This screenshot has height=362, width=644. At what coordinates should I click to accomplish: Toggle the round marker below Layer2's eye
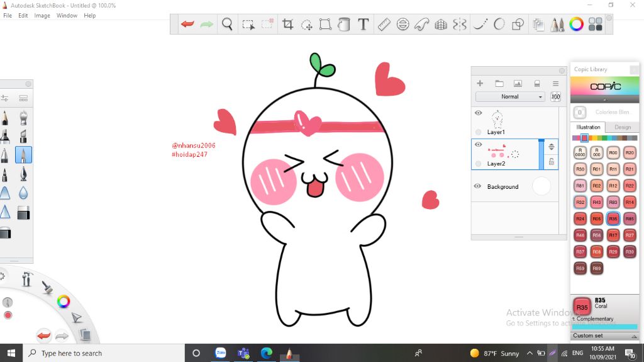click(478, 164)
